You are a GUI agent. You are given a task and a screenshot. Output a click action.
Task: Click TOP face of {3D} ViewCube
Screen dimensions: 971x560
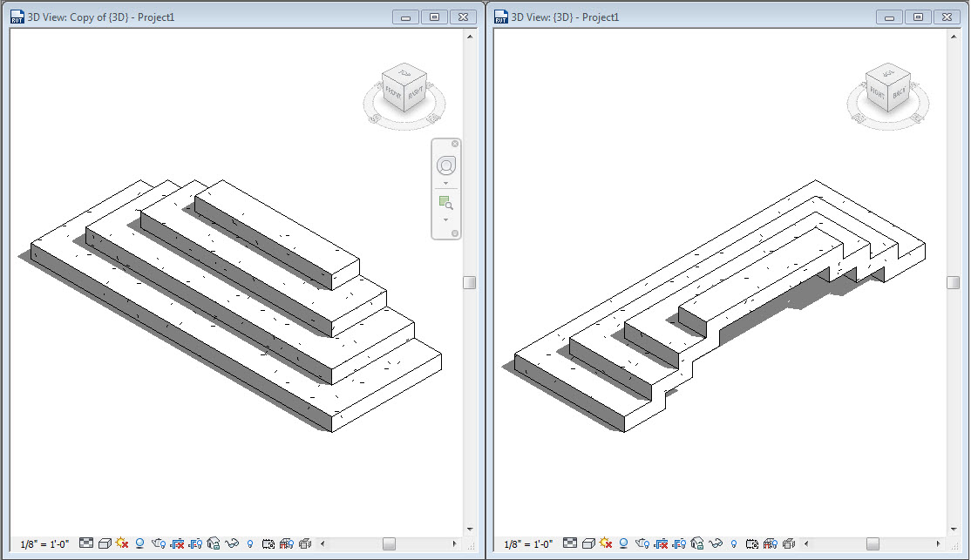888,72
